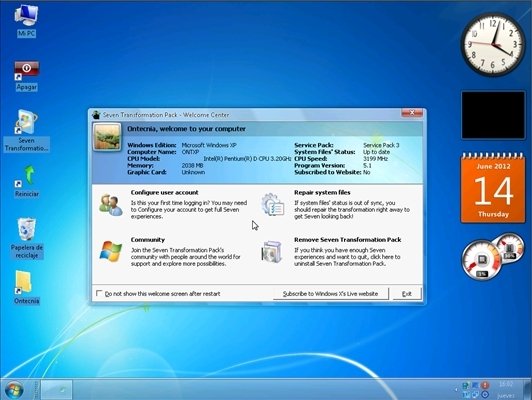Click the user account picture thumbnail

pyautogui.click(x=107, y=137)
